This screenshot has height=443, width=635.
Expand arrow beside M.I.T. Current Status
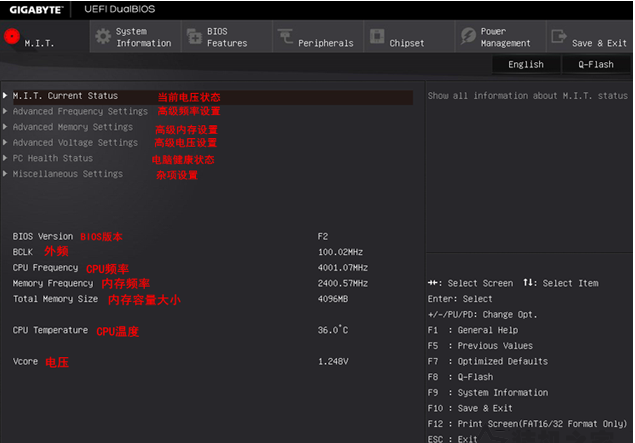click(5, 96)
